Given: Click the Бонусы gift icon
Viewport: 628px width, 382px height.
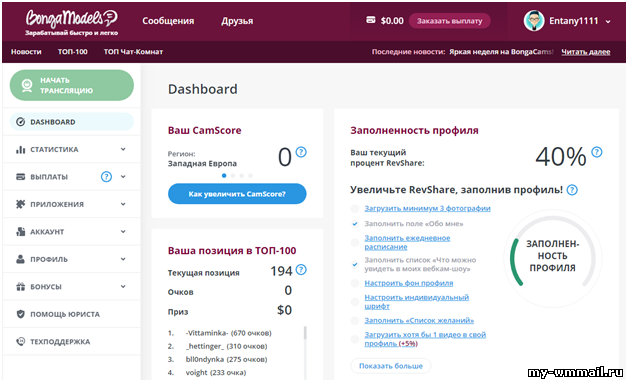Looking at the screenshot, I should pyautogui.click(x=20, y=287).
